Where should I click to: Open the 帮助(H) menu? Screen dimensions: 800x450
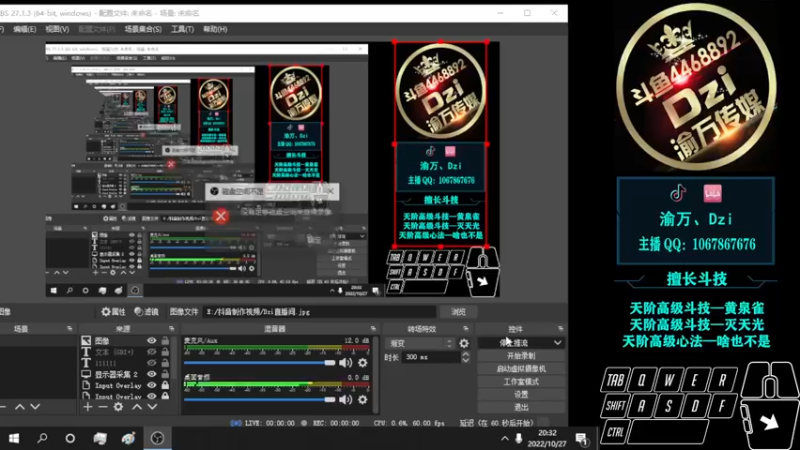pyautogui.click(x=215, y=29)
